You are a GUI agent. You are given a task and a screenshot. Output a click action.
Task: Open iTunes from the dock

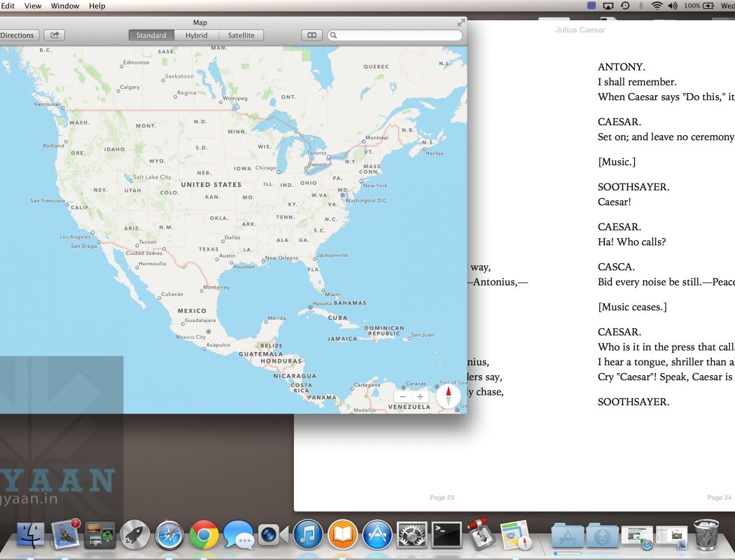pyautogui.click(x=307, y=535)
